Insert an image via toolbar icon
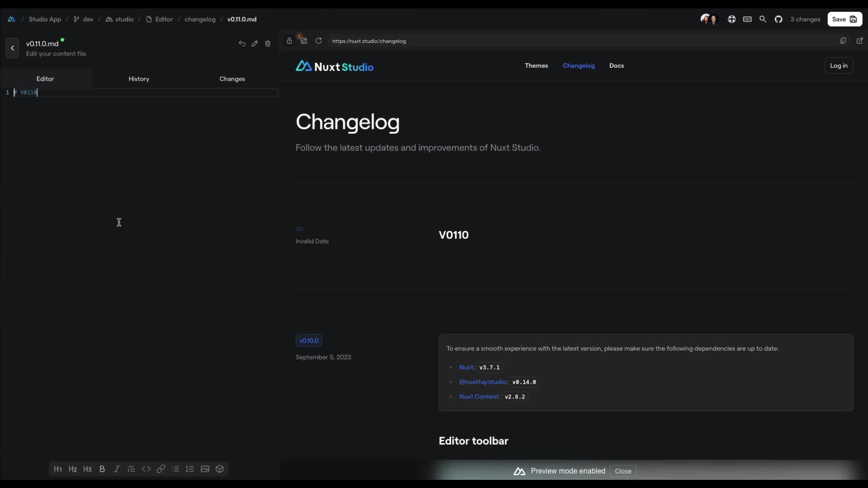The image size is (868, 488). pyautogui.click(x=205, y=469)
